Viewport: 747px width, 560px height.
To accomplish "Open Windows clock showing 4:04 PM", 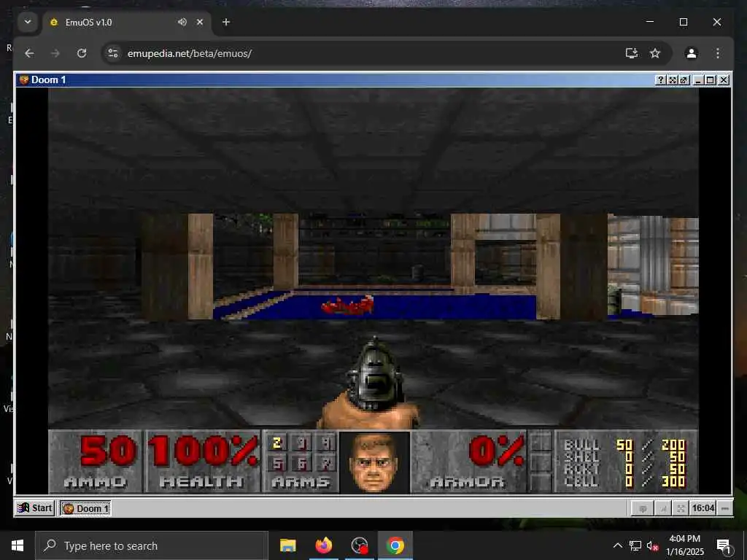I will click(684, 545).
